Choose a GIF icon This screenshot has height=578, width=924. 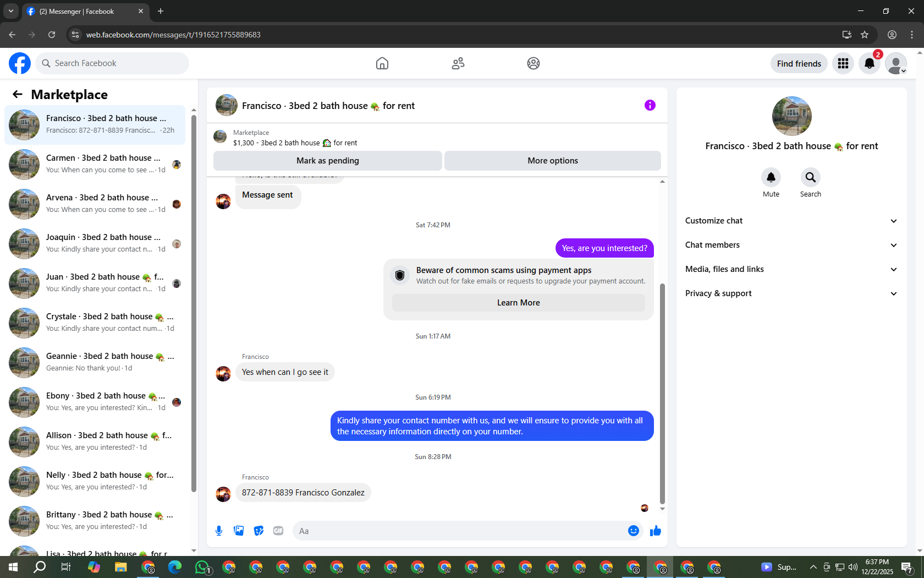point(278,531)
